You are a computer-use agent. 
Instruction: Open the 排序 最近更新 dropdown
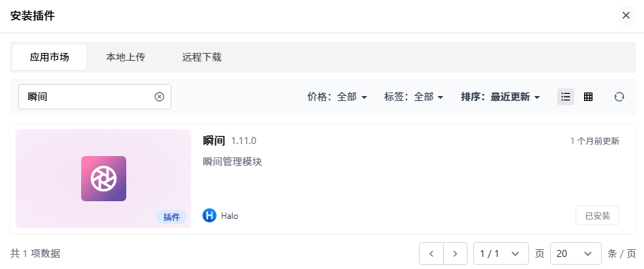pyautogui.click(x=501, y=97)
